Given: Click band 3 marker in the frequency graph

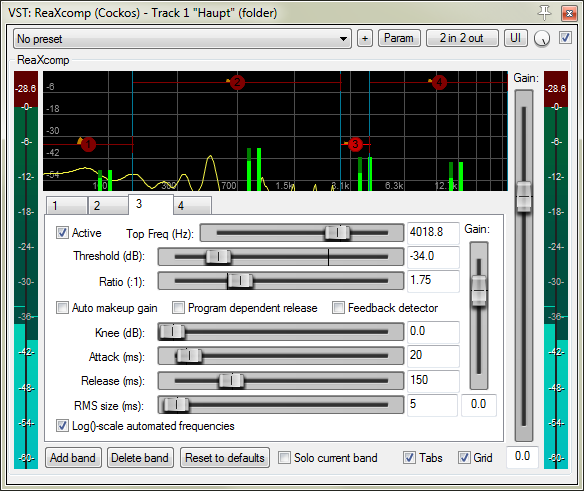Looking at the screenshot, I should [355, 144].
